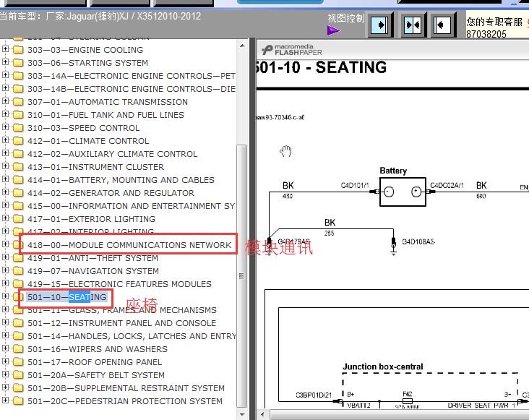Open 501-16 Wipers and Washers section
This screenshot has height=420, width=529.
click(98, 349)
